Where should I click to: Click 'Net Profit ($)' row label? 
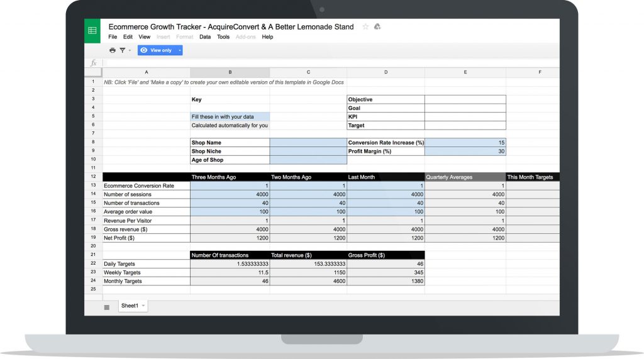[x=146, y=238]
